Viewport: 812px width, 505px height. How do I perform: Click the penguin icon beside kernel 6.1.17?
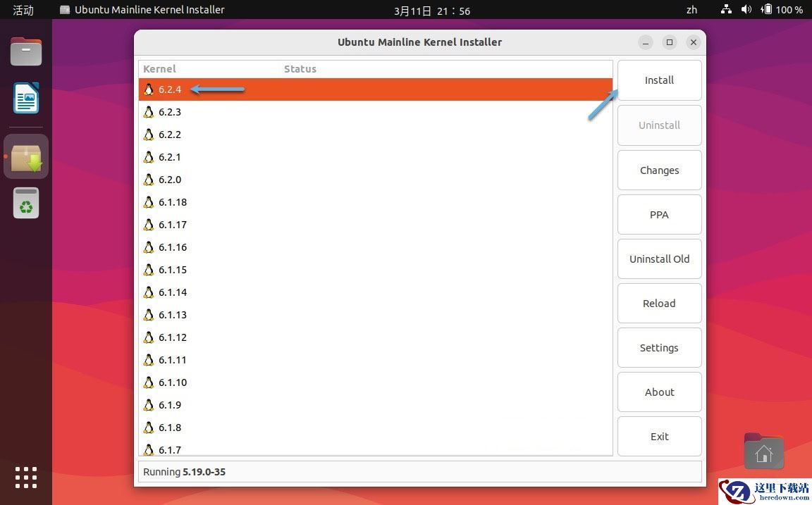click(149, 225)
